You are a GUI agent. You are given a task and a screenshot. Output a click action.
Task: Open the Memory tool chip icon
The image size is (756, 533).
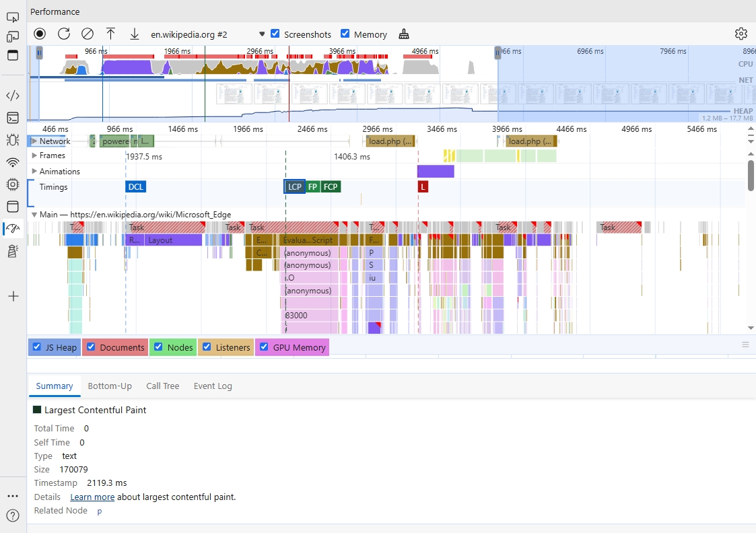pyautogui.click(x=13, y=184)
